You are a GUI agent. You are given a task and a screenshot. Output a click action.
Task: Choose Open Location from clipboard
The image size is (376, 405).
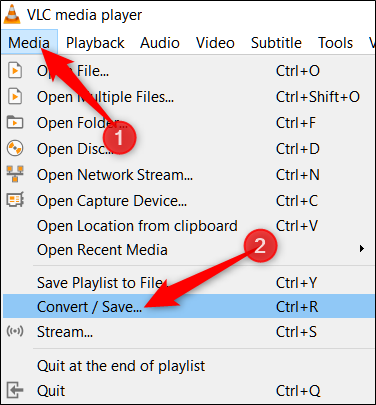click(x=188, y=226)
